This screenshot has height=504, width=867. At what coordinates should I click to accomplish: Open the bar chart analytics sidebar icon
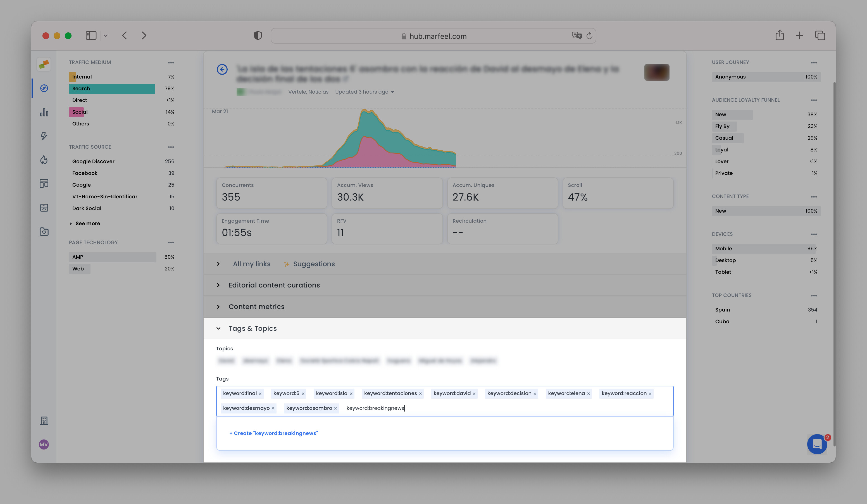(44, 113)
